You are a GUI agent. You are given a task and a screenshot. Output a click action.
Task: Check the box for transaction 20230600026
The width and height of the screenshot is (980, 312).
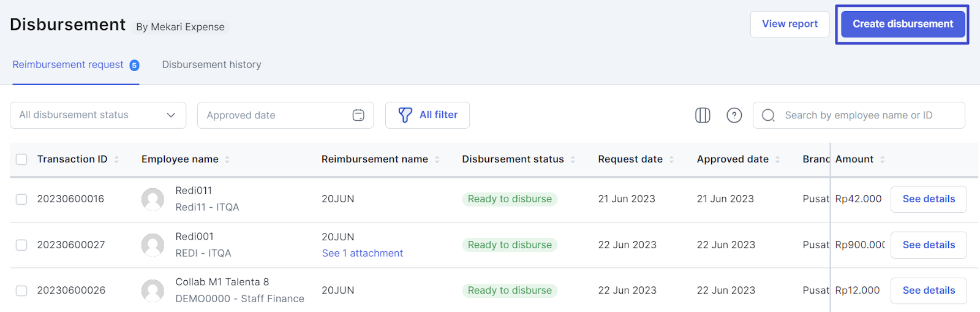(21, 291)
